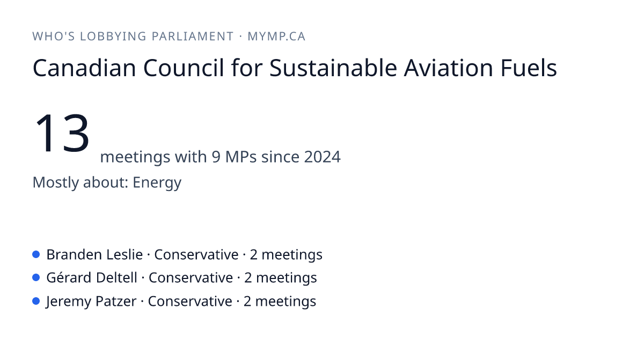Click the 'Mostly about:' label
644x338 pixels.
coord(81,183)
